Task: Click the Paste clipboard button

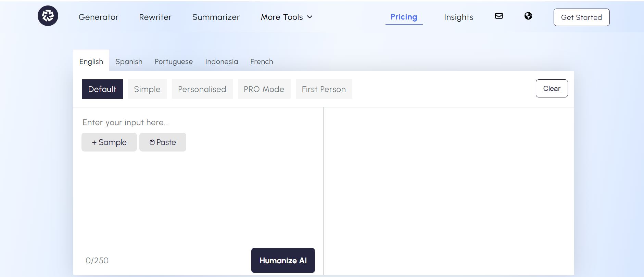Action: click(x=163, y=142)
